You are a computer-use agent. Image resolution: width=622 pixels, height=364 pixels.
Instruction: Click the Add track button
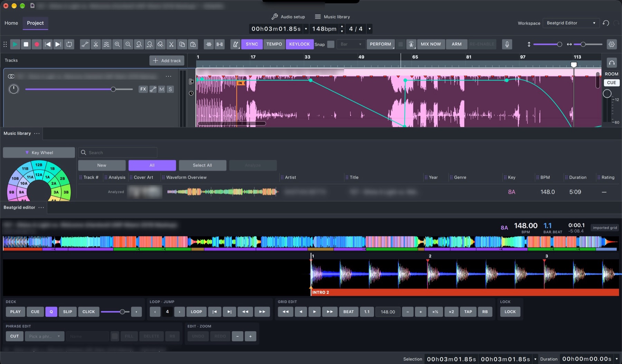(x=167, y=60)
